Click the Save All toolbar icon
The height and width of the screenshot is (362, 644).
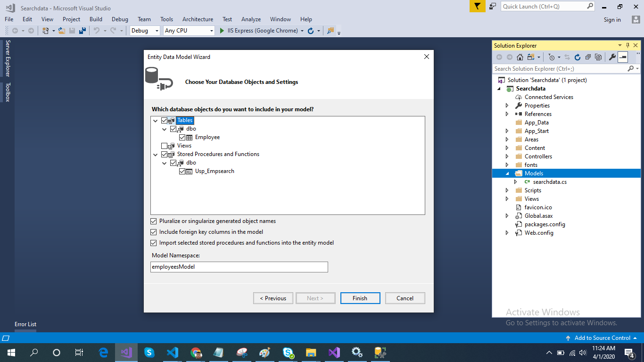point(83,31)
